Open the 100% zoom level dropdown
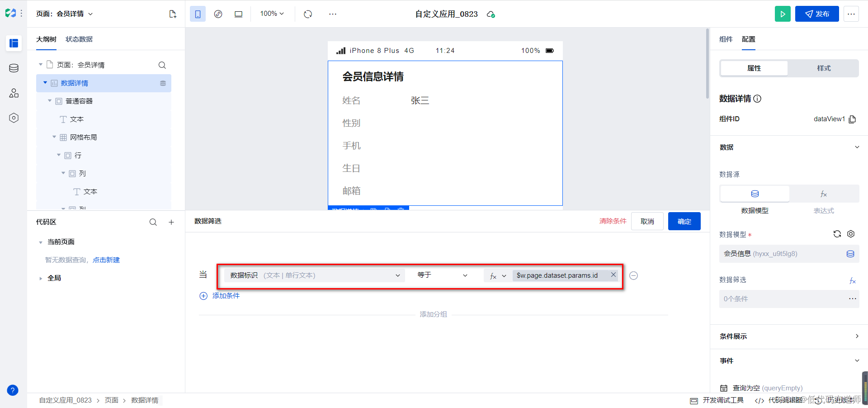This screenshot has height=408, width=868. coord(272,14)
